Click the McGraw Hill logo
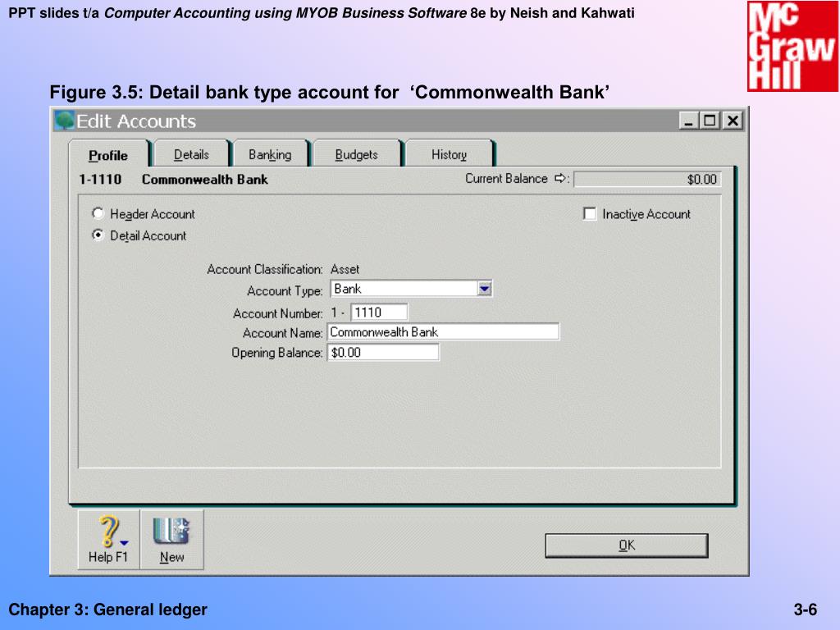Viewport: 840px width, 630px height. pyautogui.click(x=792, y=46)
